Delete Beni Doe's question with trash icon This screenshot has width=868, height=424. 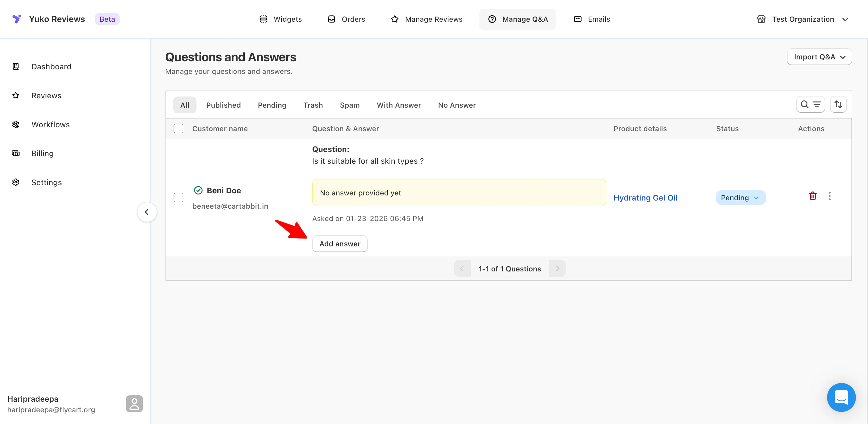(x=813, y=196)
